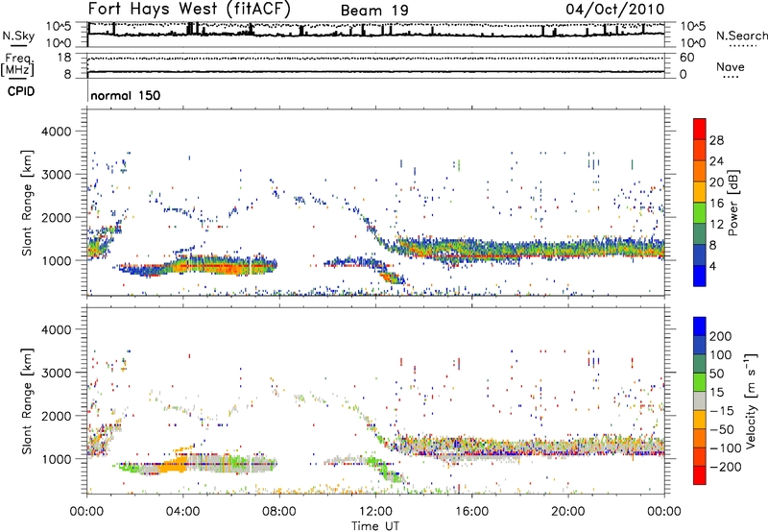Click the "Freq. [MHz]" axis label

tap(18, 64)
